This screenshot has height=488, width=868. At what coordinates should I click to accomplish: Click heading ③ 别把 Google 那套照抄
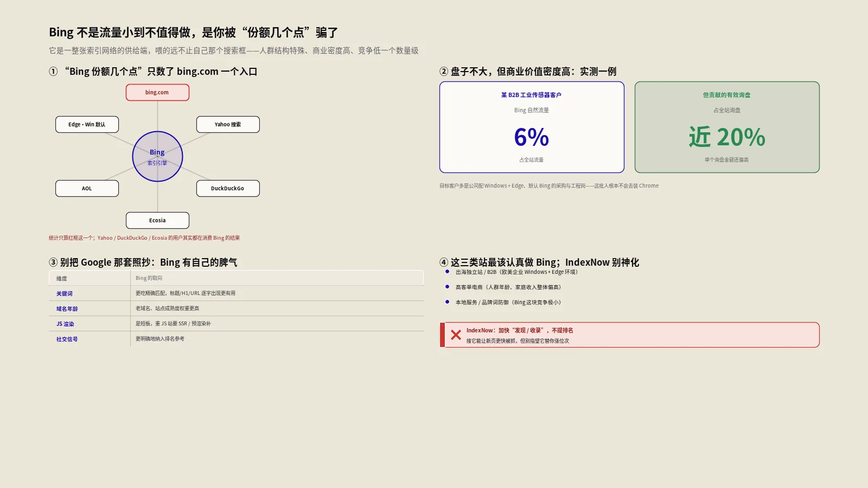[143, 262]
